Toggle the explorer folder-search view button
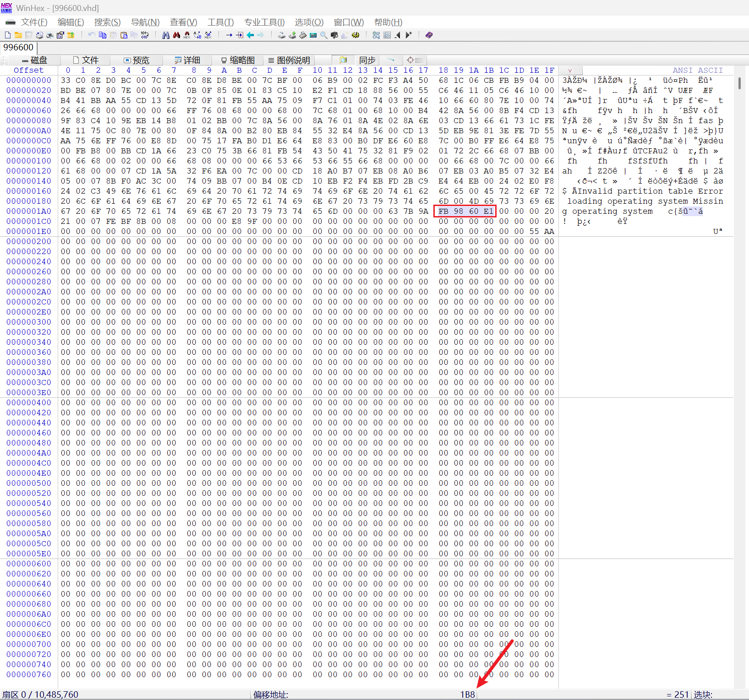749x700 pixels. point(343,60)
